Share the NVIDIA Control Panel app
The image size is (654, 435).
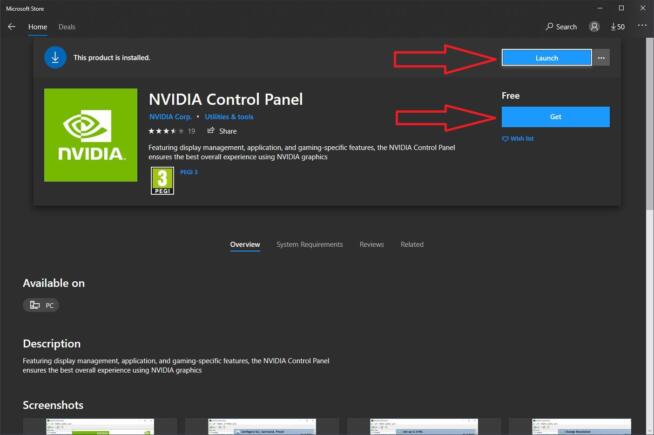pos(222,131)
